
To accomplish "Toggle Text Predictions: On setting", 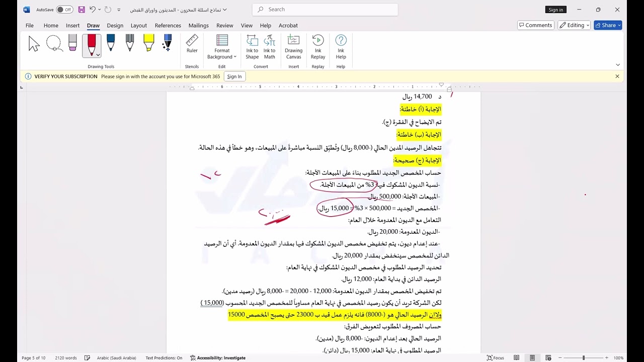I will click(x=164, y=358).
